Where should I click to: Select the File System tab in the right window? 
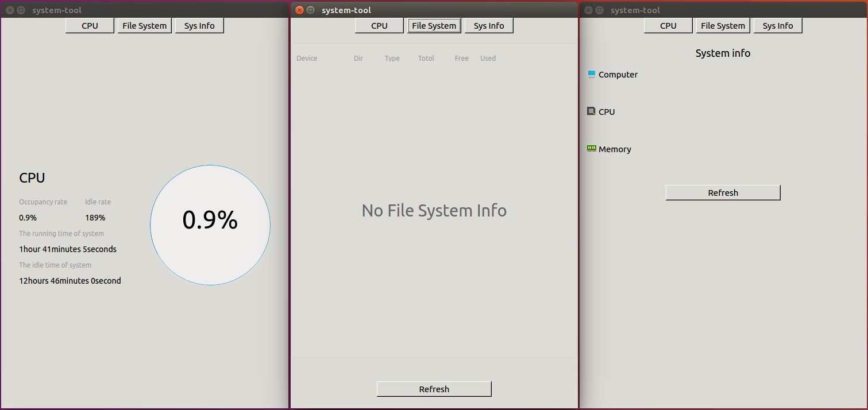pyautogui.click(x=723, y=25)
